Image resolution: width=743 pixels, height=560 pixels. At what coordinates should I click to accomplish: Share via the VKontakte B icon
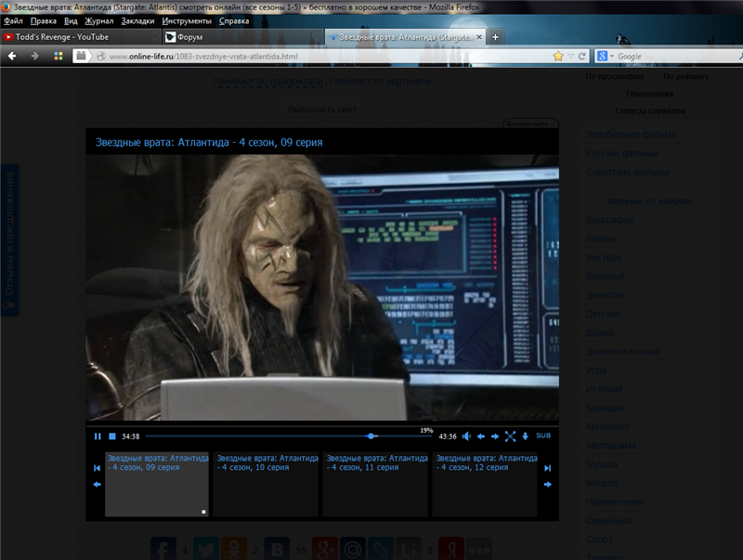click(277, 549)
